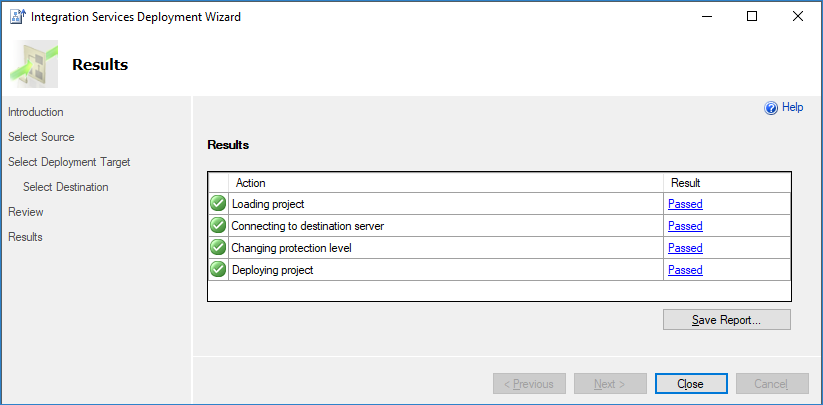Click green checkmark for Connecting to destination server
The image size is (823, 405).
tap(218, 226)
